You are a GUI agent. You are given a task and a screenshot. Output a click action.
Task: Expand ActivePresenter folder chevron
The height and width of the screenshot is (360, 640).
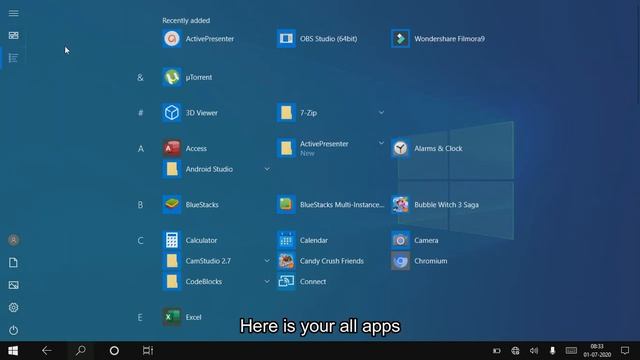381,143
